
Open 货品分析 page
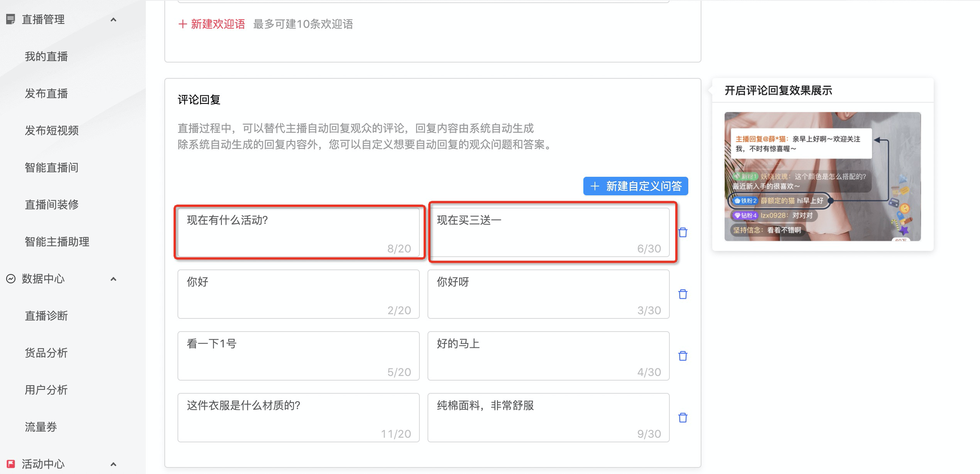coord(46,353)
